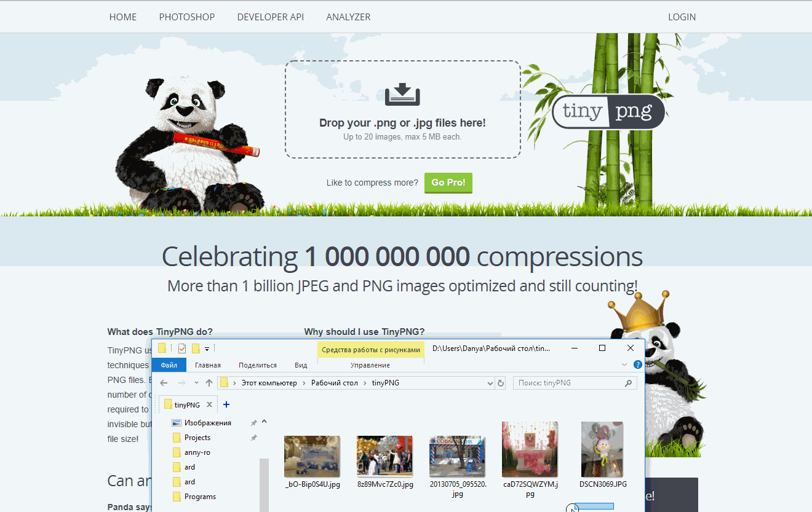Click the pin icon next to Изображения
This screenshot has width=812, height=512.
[x=253, y=423]
